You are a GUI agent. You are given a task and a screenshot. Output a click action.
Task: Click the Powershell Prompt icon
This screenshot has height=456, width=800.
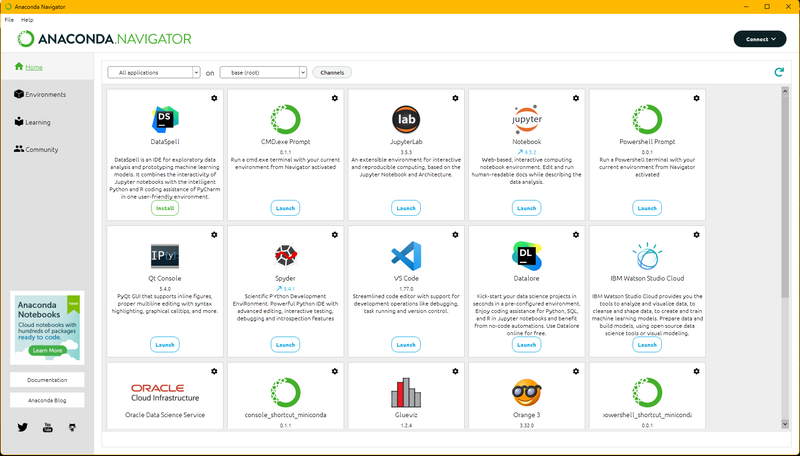coord(647,119)
